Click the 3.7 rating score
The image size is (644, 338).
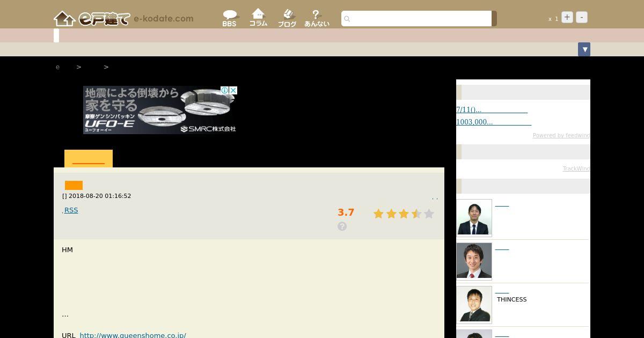(346, 212)
